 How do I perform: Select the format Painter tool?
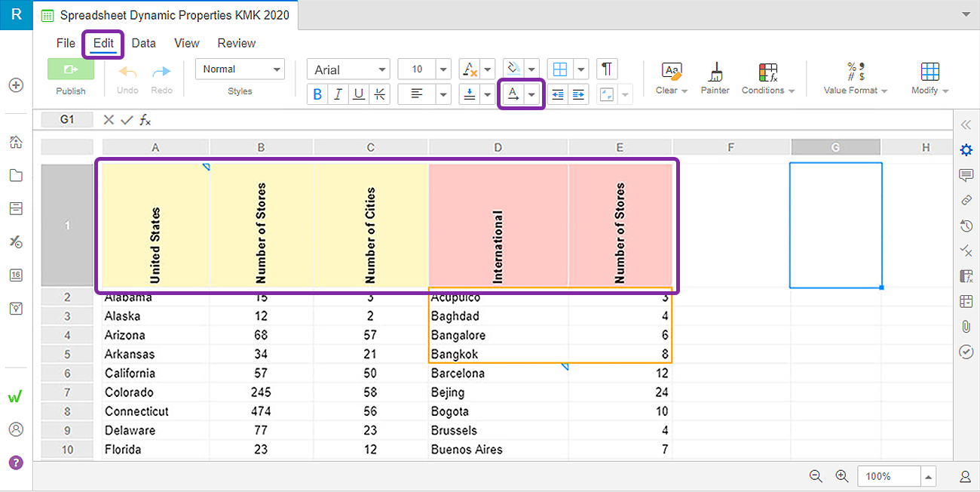tap(715, 78)
